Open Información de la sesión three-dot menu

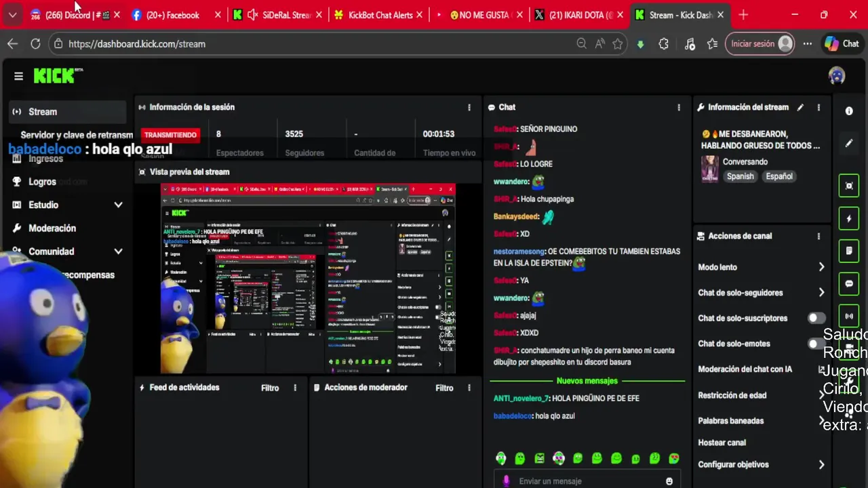click(x=469, y=107)
